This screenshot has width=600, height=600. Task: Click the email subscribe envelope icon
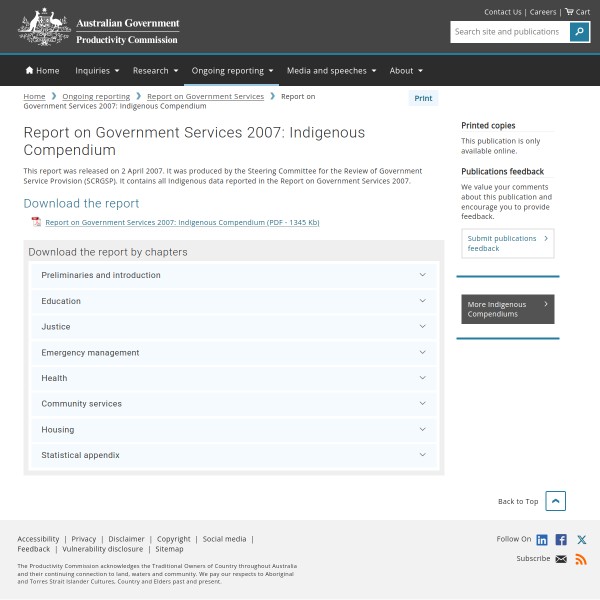tap(561, 559)
